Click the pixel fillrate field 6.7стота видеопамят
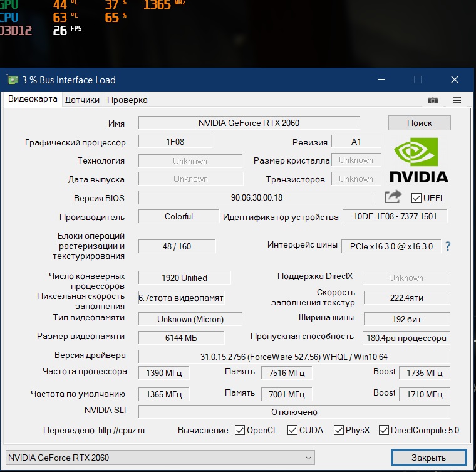 [x=181, y=298]
